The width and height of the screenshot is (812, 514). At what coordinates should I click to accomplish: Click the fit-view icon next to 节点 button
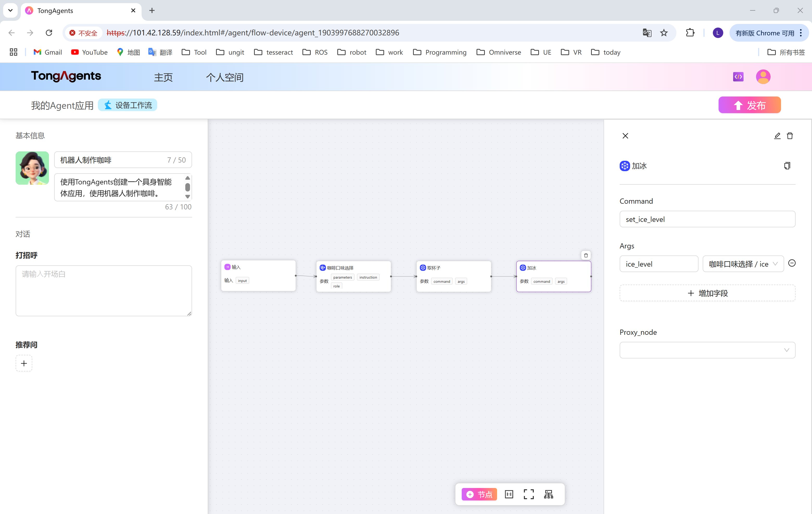pos(509,494)
